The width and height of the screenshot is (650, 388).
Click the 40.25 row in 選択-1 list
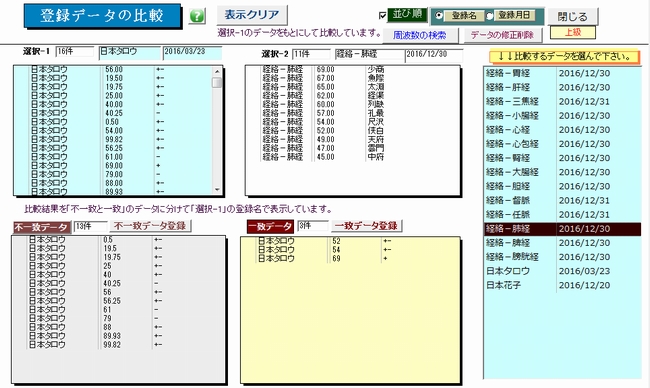coord(113,113)
